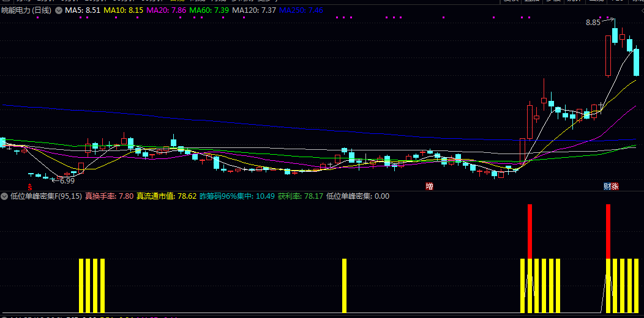Click the 皖能电力(日线) chart title
This screenshot has height=318, width=644.
click(26, 10)
